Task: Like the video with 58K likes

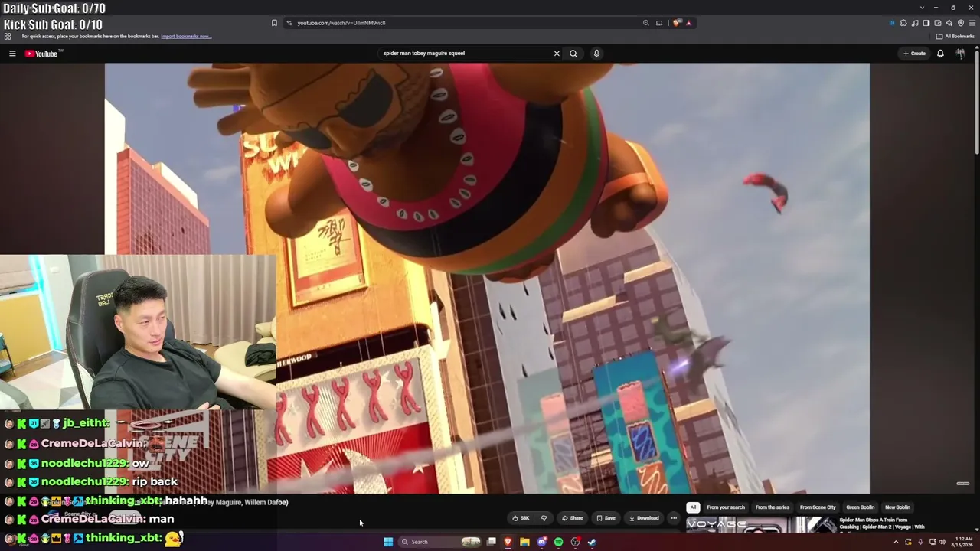Action: (x=521, y=518)
